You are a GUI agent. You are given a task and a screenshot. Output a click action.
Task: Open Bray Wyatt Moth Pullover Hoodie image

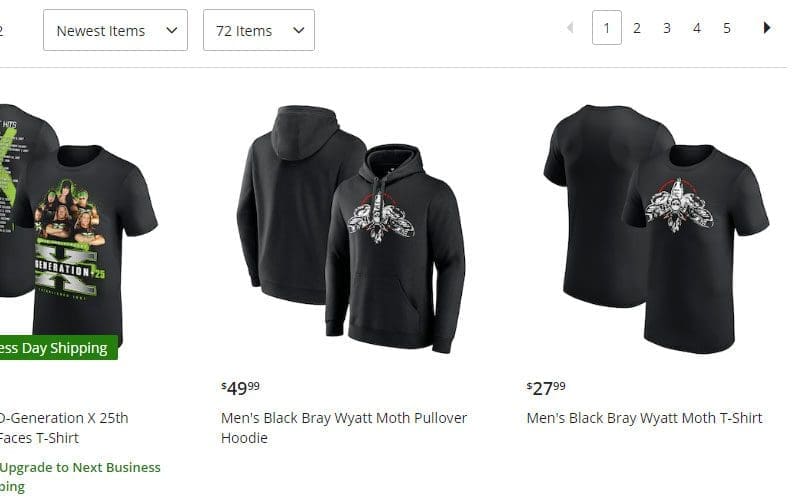351,229
